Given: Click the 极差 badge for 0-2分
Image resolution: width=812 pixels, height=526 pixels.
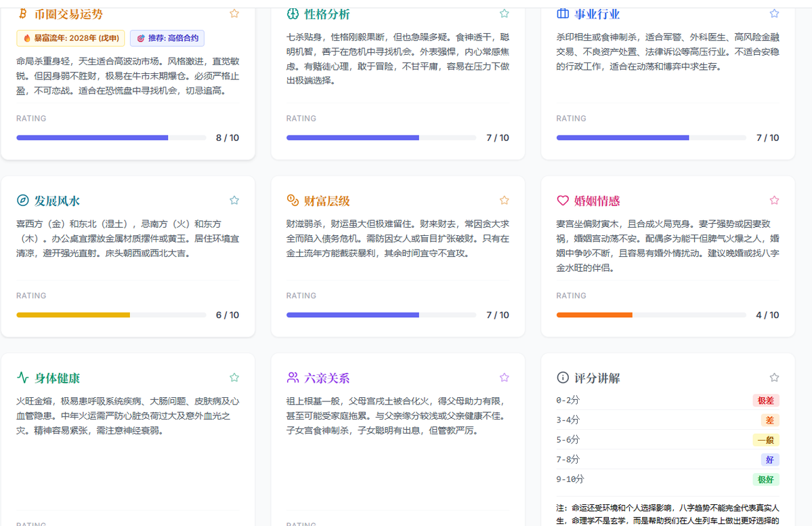Looking at the screenshot, I should tap(765, 401).
